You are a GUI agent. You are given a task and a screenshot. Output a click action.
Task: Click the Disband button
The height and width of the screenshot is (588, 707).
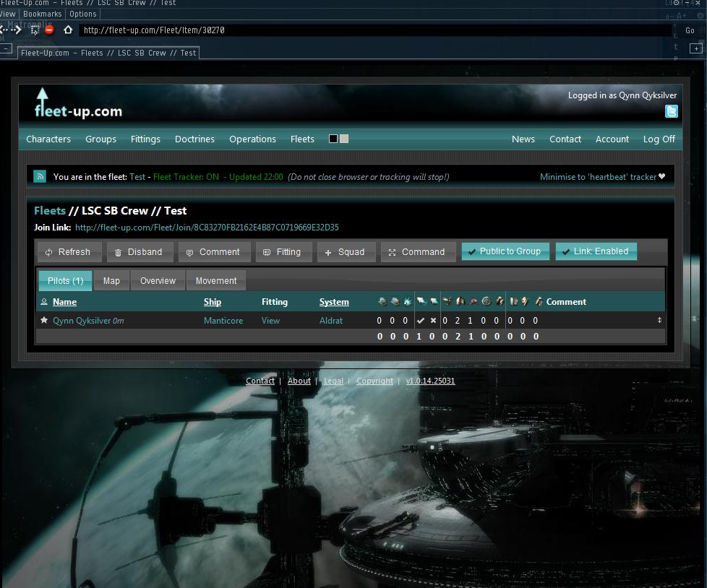(140, 252)
